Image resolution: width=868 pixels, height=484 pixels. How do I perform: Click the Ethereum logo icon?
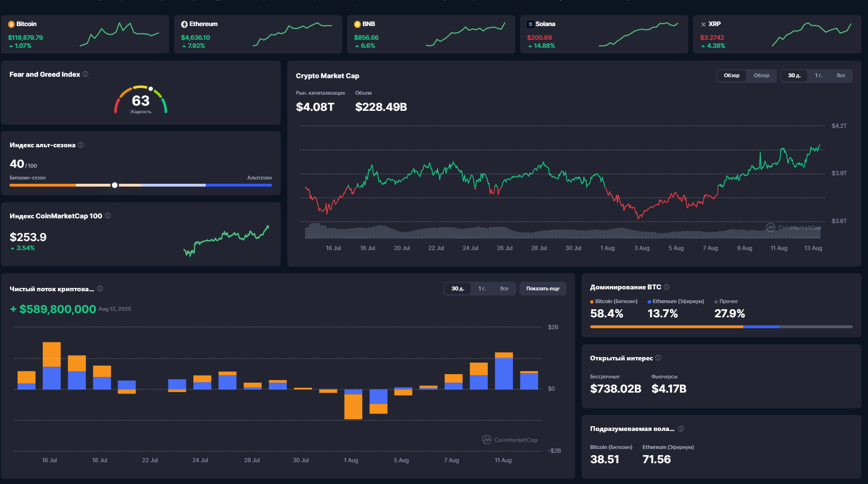click(184, 24)
